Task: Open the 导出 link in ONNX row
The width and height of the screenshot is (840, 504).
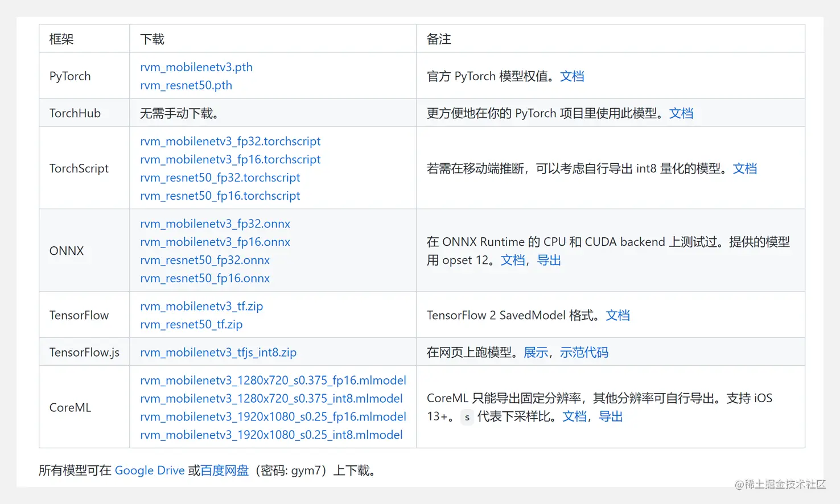Action: (549, 260)
